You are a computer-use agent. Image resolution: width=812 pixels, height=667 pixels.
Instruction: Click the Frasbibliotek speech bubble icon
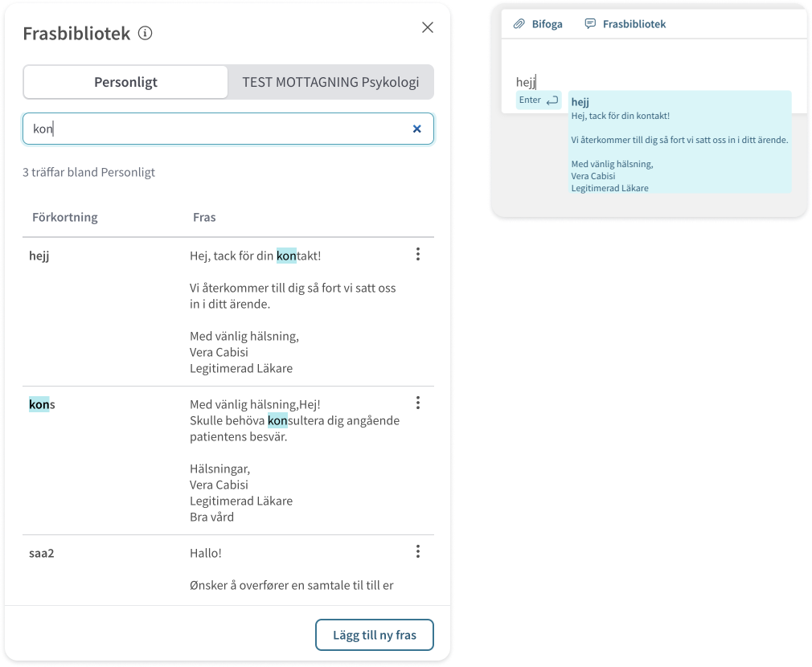(x=591, y=24)
